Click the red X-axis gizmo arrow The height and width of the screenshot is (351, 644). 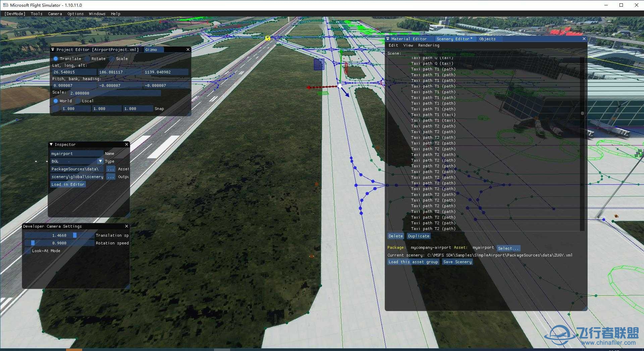pos(322,87)
